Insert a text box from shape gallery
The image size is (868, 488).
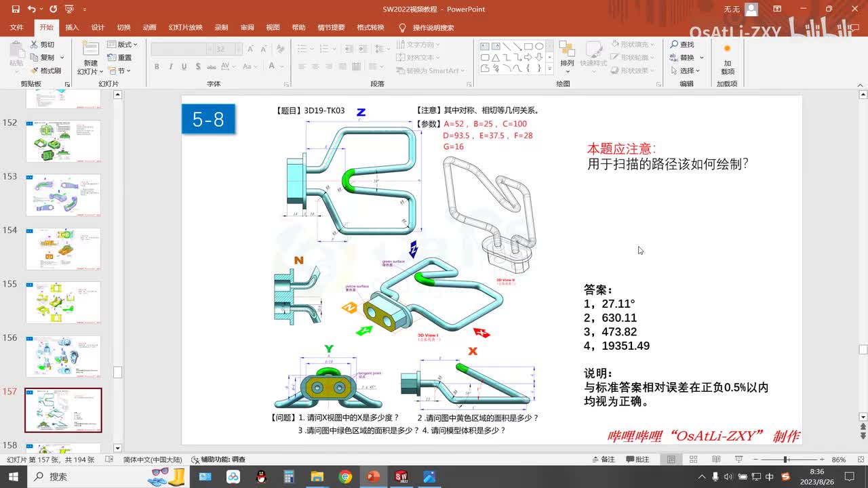pyautogui.click(x=485, y=46)
